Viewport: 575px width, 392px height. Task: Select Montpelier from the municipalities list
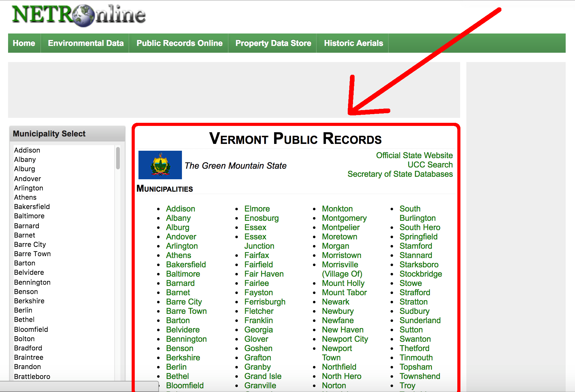[x=340, y=227]
